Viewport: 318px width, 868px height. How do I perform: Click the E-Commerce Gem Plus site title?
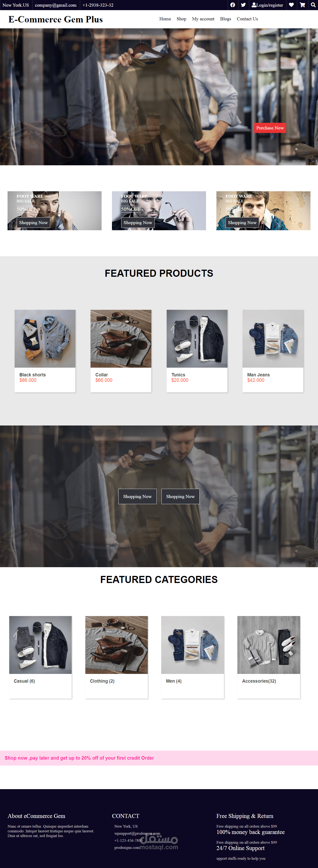pyautogui.click(x=56, y=19)
